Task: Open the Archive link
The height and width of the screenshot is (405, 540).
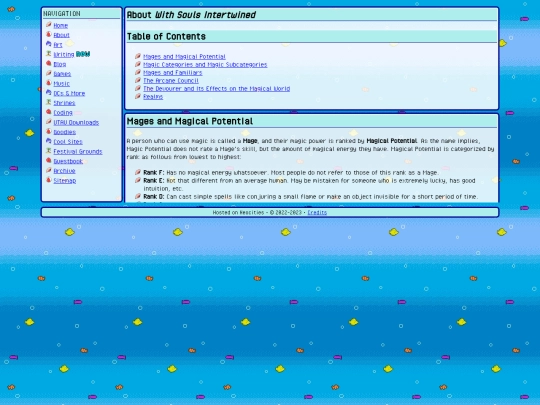Action: click(64, 171)
